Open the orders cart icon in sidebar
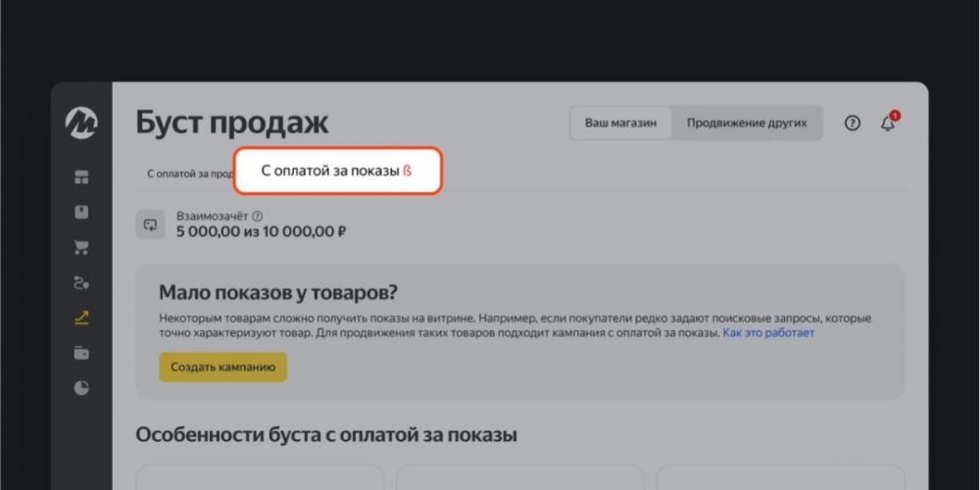This screenshot has width=980, height=490. click(81, 247)
